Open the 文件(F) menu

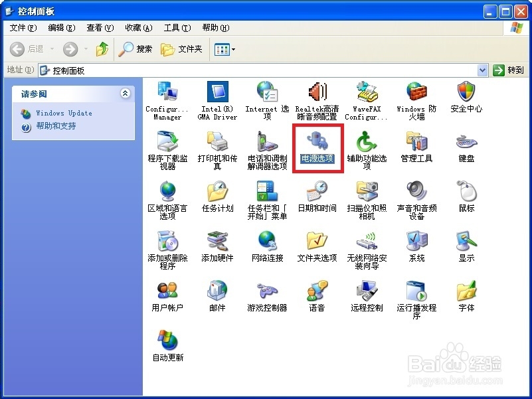coord(23,28)
